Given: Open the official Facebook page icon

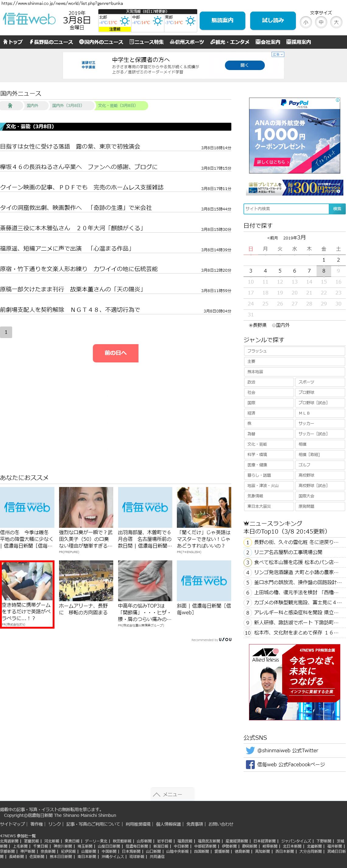Looking at the screenshot, I should pyautogui.click(x=250, y=764).
